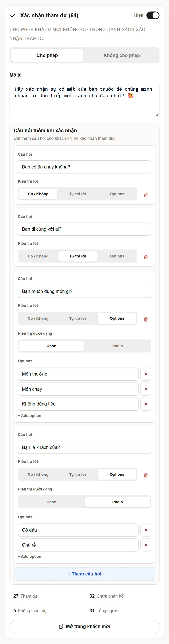169x644 pixels.
Task: Choose Options for 'Bạn đi cùng với ai?'
Action: tap(117, 256)
